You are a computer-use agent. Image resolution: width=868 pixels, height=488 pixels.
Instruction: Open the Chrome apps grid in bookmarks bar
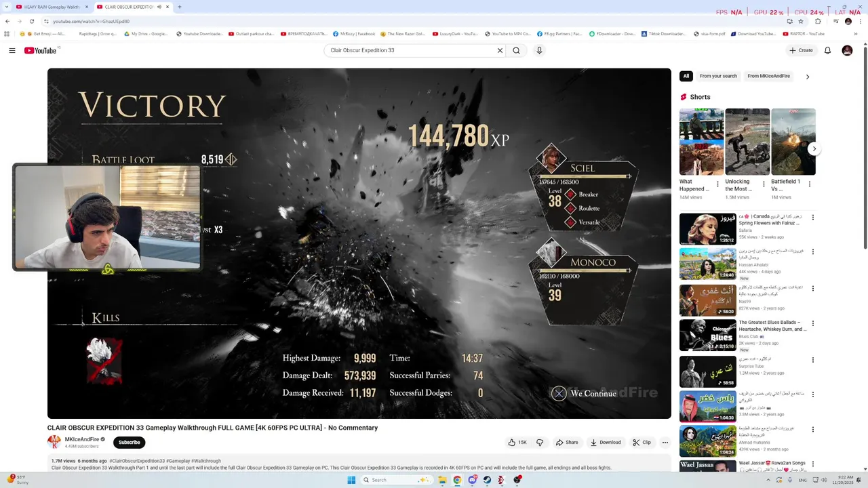pos(7,34)
